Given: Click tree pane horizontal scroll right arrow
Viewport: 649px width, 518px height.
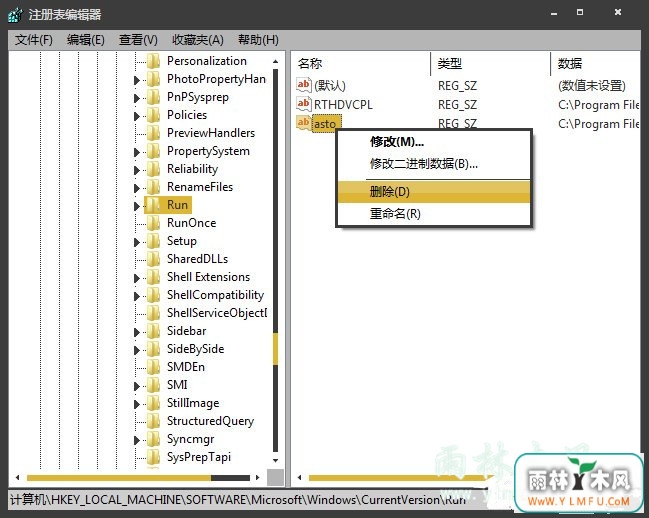Looking at the screenshot, I should pyautogui.click(x=257, y=477).
